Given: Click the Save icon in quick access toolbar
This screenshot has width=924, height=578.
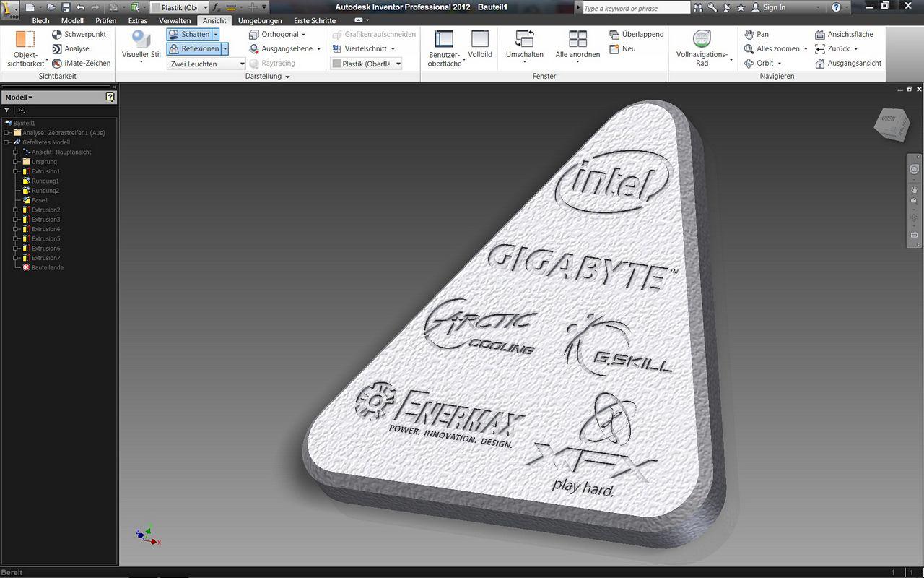Looking at the screenshot, I should 66,7.
